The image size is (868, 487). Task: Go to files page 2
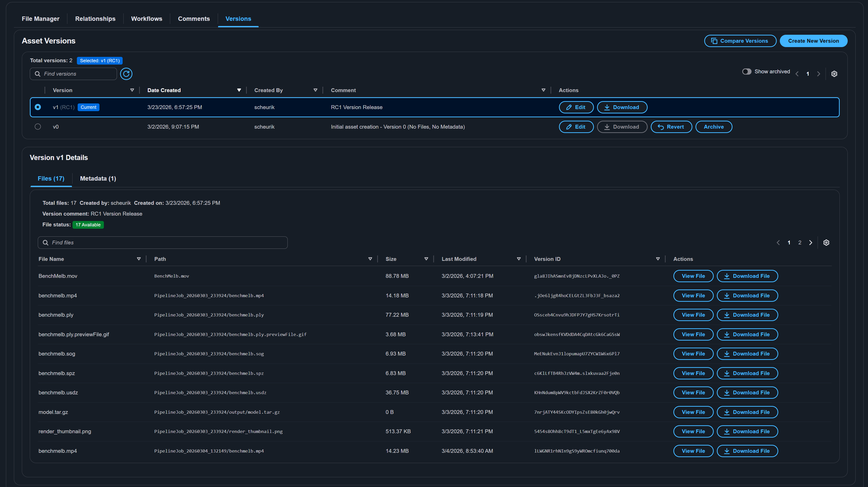point(800,243)
